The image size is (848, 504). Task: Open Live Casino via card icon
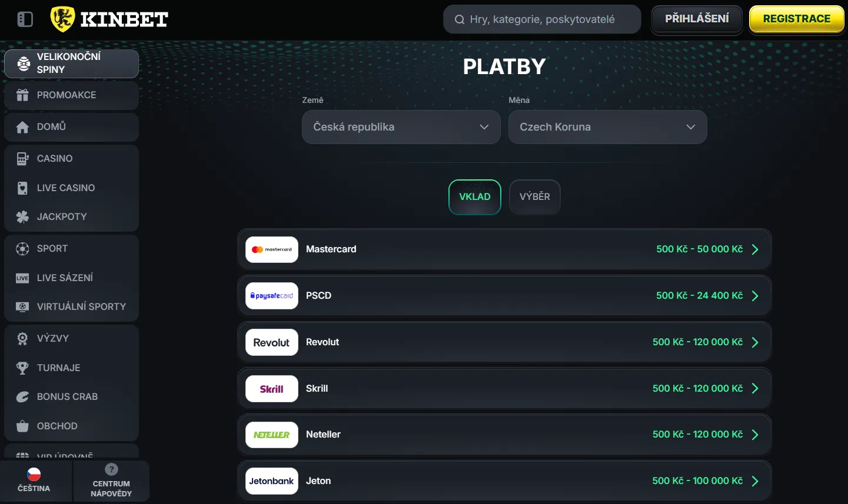(x=21, y=188)
